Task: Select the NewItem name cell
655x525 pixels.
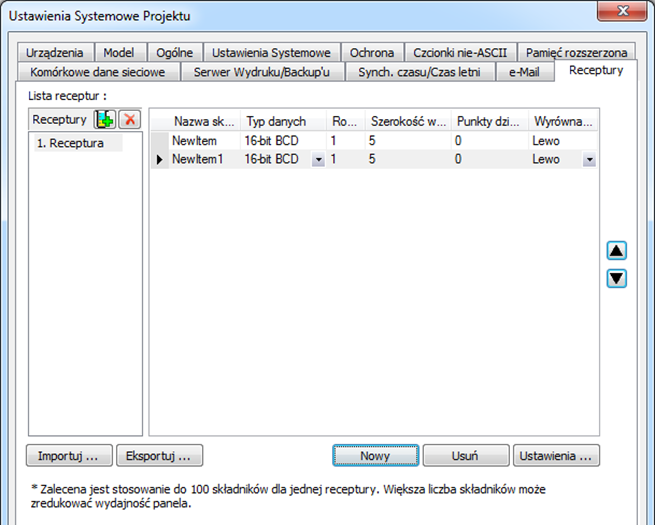Action: 204,141
